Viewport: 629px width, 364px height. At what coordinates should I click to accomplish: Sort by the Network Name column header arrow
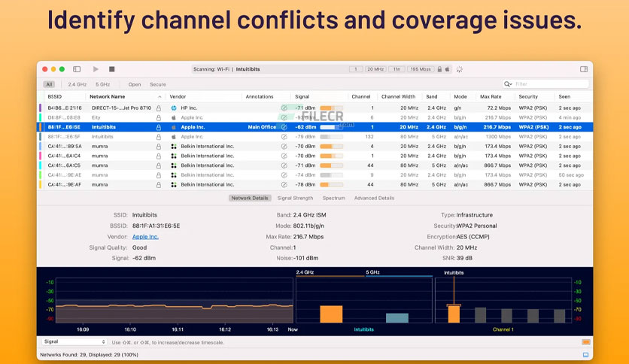tap(160, 96)
